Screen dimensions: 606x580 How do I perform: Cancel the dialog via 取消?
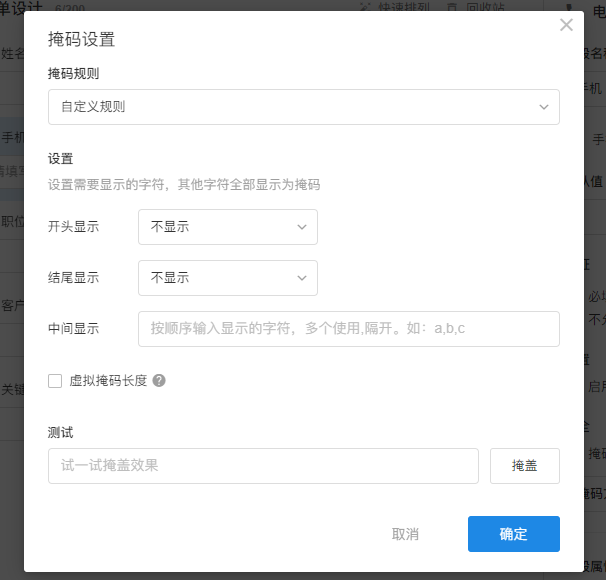tap(405, 534)
